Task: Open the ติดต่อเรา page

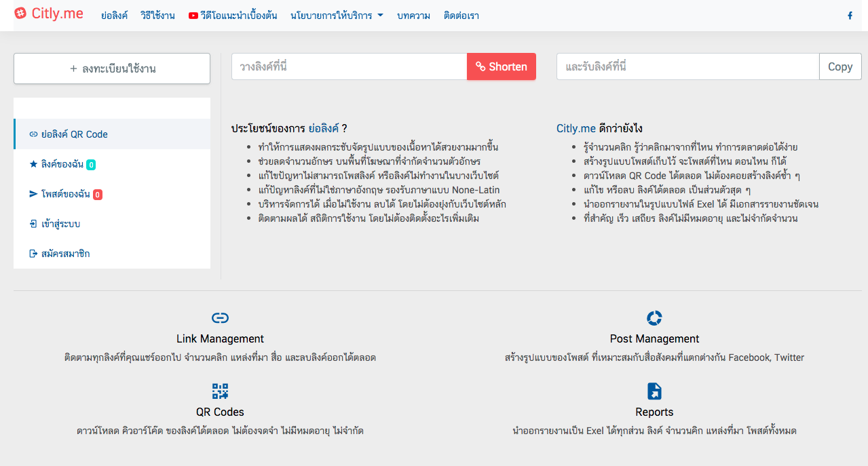Action: [x=460, y=15]
